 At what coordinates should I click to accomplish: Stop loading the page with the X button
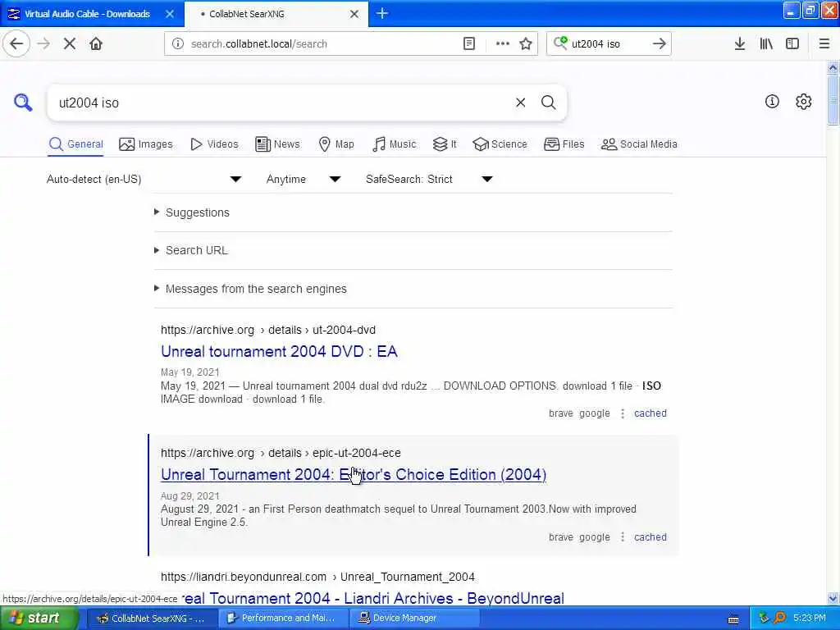[x=70, y=43]
